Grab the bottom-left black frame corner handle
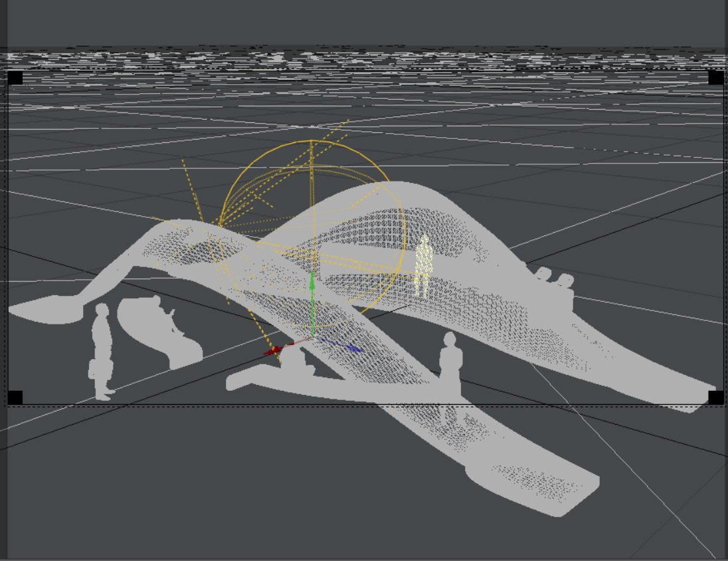Viewport: 728px width, 561px height. coord(15,397)
